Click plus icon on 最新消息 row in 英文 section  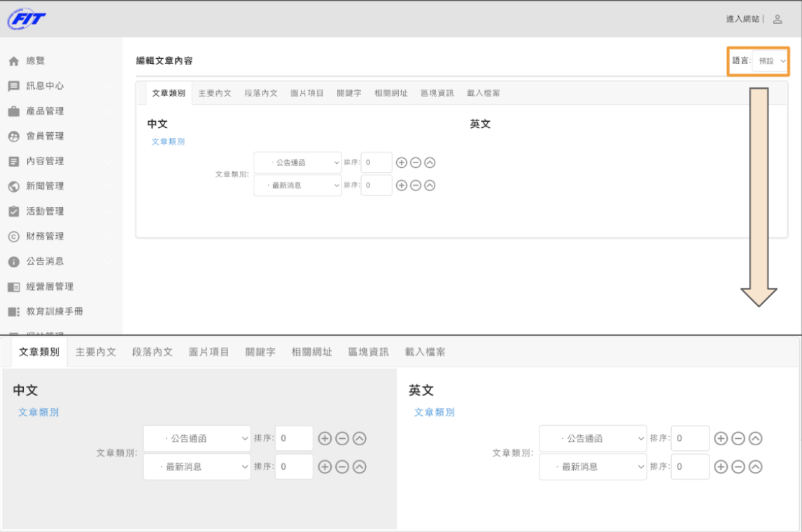721,466
